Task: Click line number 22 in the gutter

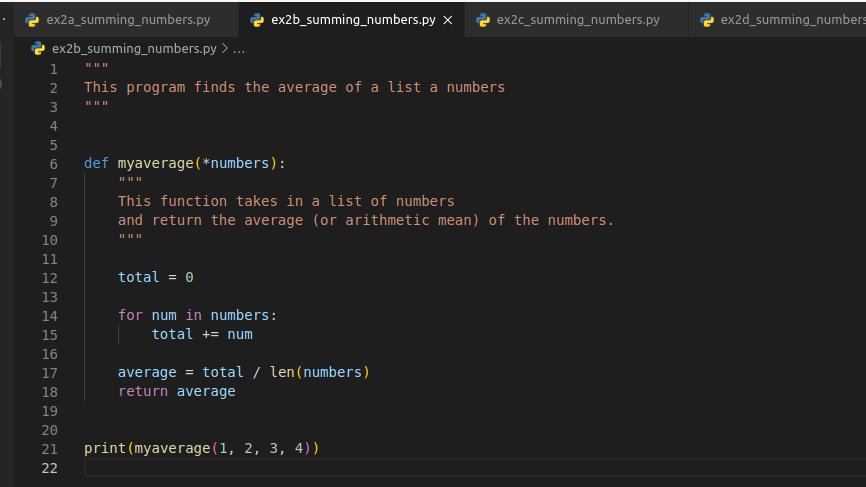Action: (50, 468)
